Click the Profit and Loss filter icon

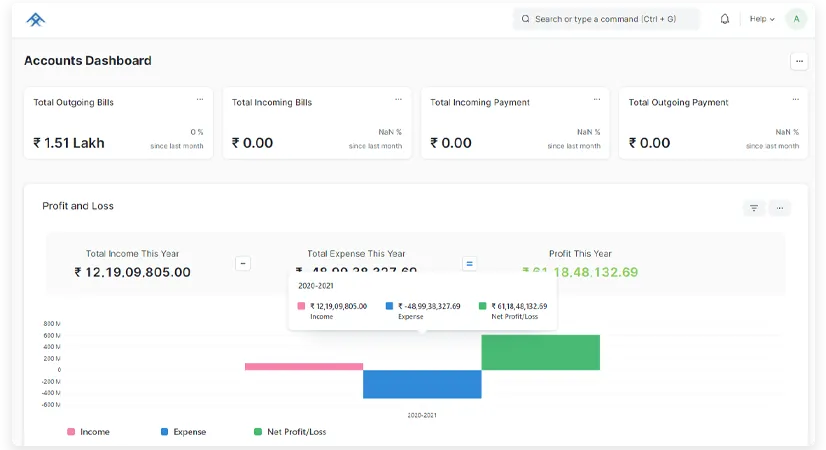click(x=754, y=208)
